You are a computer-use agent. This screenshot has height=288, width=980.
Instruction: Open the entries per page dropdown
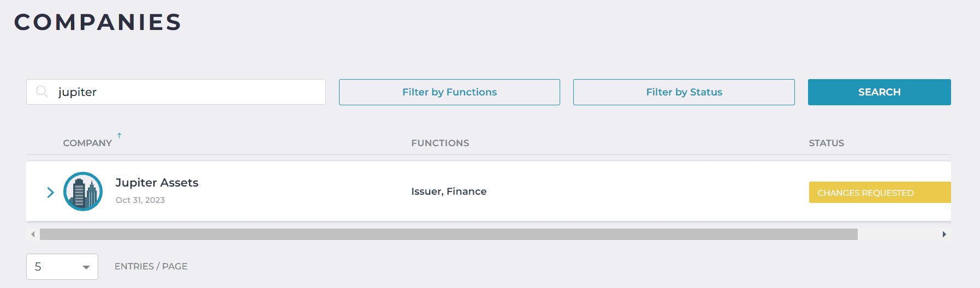click(62, 267)
